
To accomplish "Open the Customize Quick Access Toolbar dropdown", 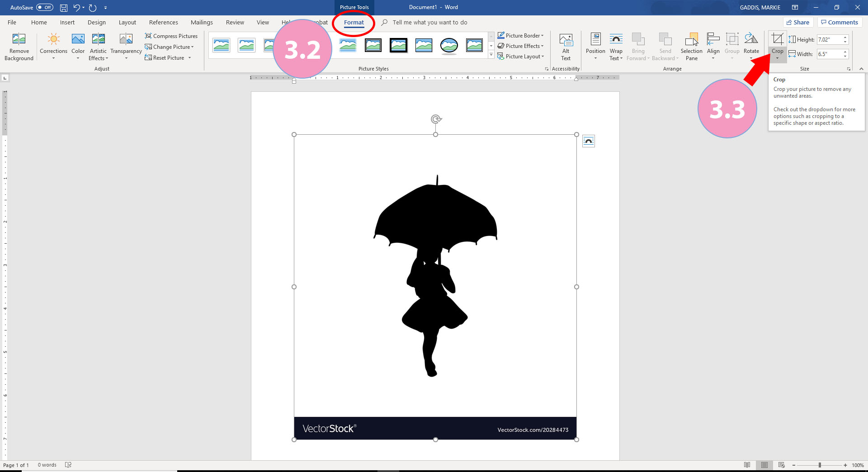I will [x=105, y=8].
